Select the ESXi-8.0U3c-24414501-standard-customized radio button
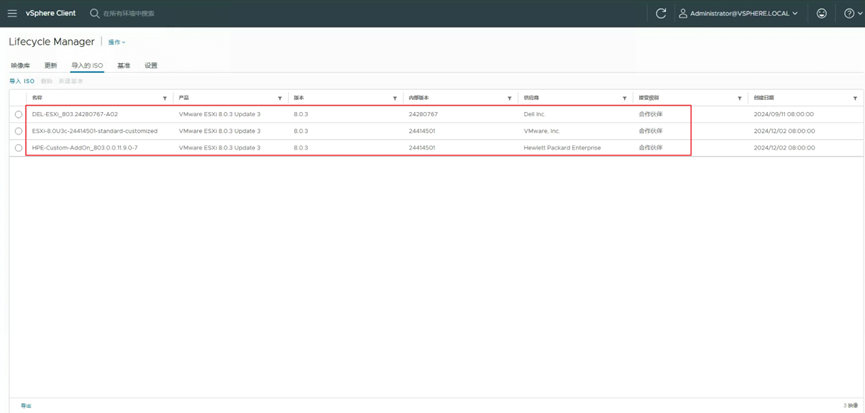Image resolution: width=865 pixels, height=413 pixels. (x=18, y=131)
